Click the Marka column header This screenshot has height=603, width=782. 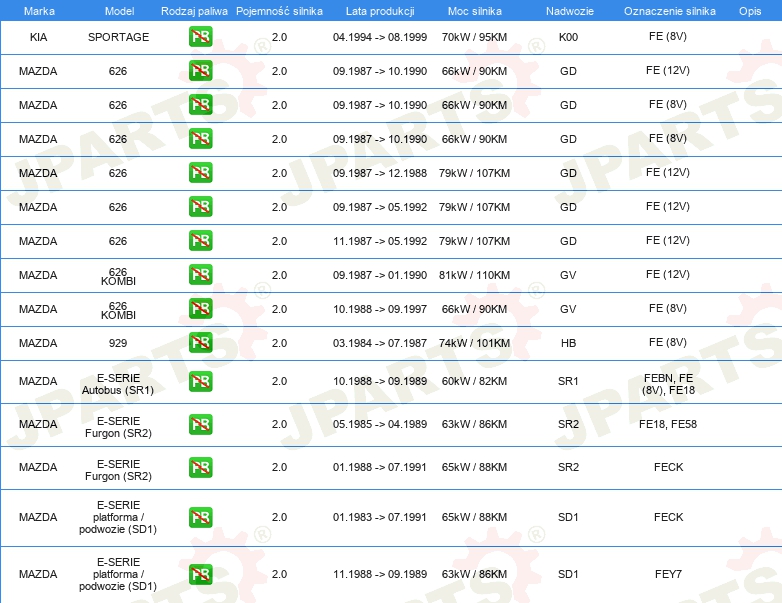tap(39, 11)
